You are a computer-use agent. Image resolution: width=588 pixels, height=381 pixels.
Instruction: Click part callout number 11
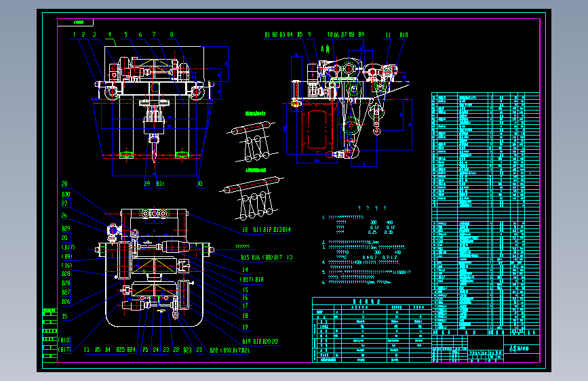point(388,35)
